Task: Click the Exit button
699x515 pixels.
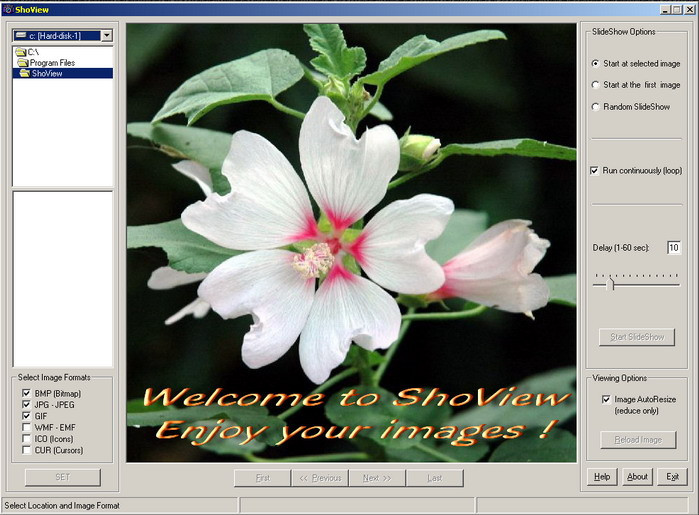Action: (x=672, y=477)
